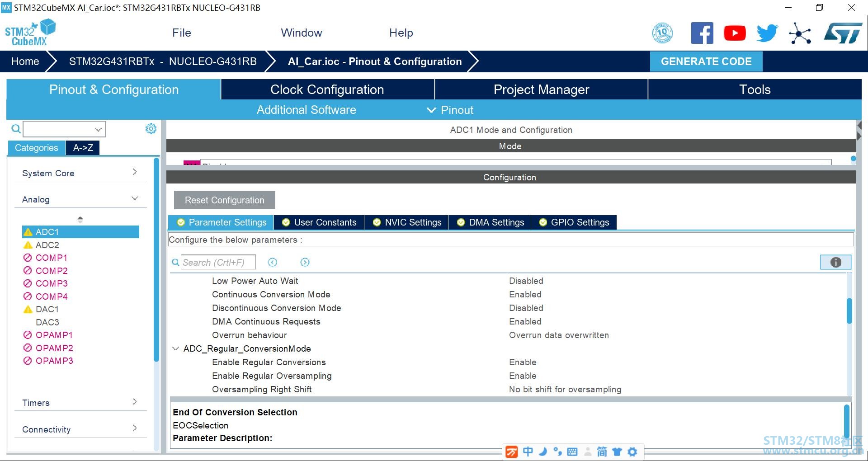Open the Facebook link icon

702,33
